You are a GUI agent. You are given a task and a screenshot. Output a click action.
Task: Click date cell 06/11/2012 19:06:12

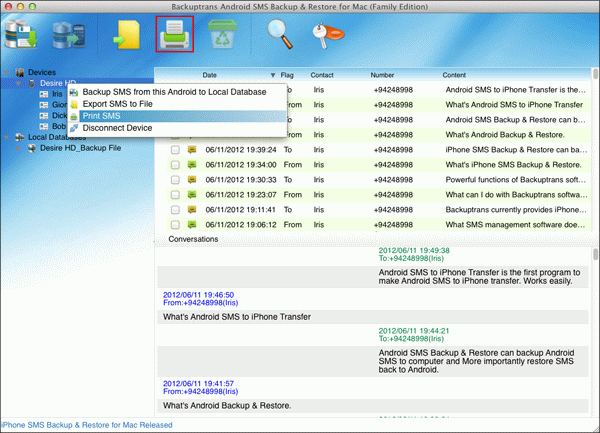click(241, 225)
